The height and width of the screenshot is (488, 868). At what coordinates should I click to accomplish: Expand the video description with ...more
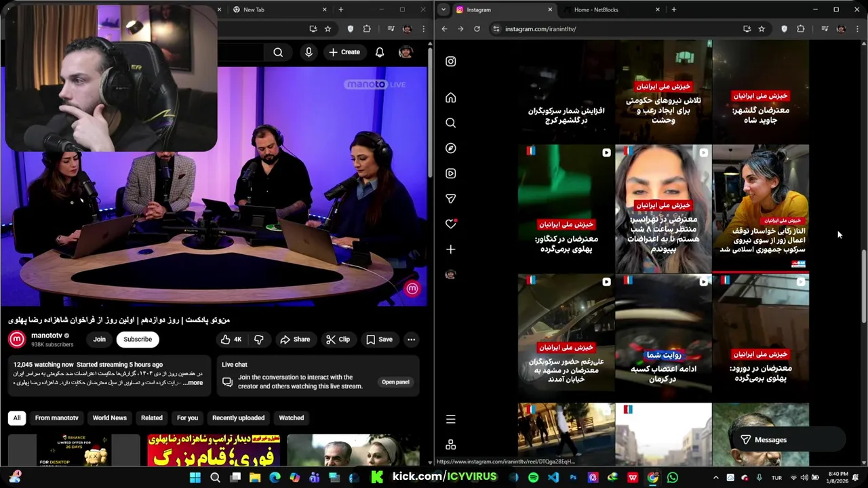tap(193, 383)
